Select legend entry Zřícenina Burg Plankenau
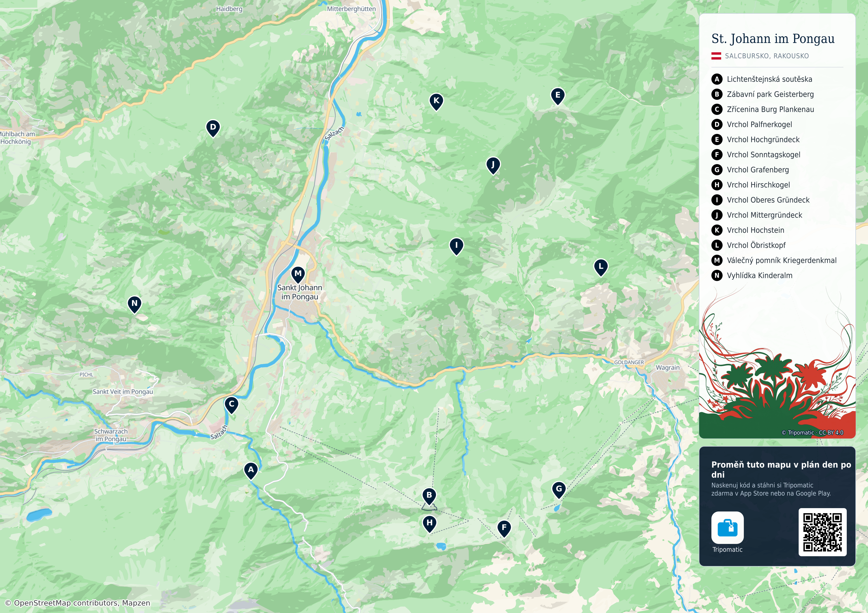This screenshot has height=613, width=868. pyautogui.click(x=763, y=109)
